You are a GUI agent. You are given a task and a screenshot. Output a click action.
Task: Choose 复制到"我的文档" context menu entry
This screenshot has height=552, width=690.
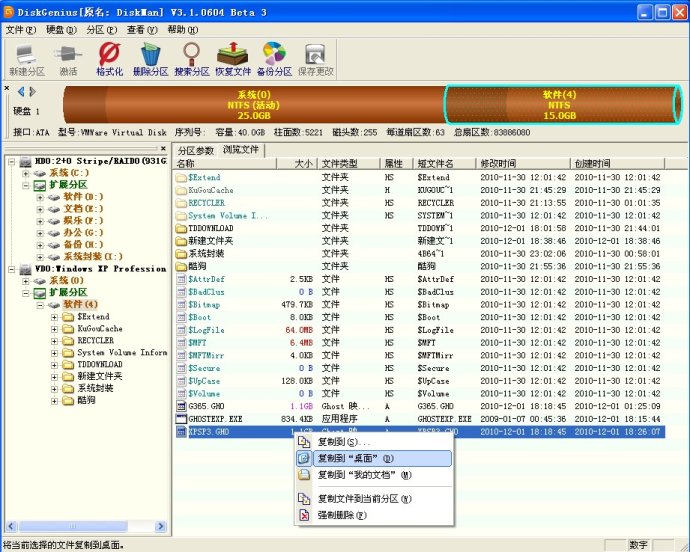click(374, 475)
